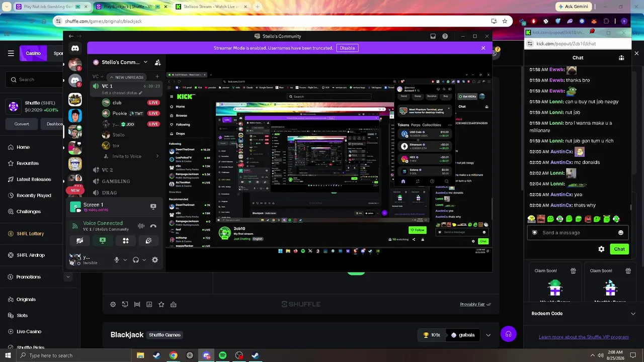Create a channel with the plus icon
Viewport: 644px width, 362px height.
(x=157, y=76)
